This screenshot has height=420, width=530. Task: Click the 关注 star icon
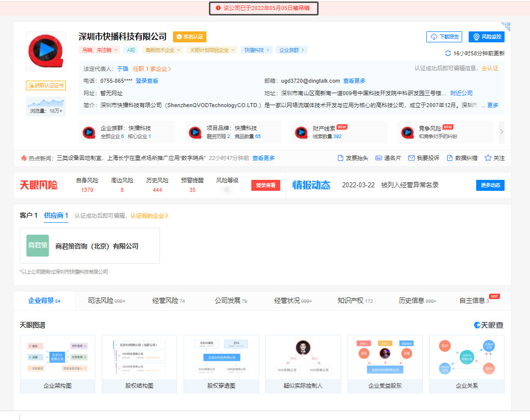coord(488,158)
